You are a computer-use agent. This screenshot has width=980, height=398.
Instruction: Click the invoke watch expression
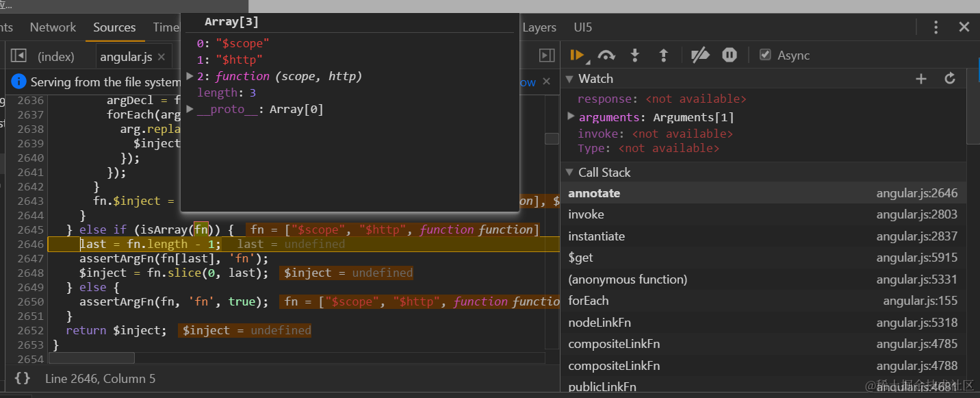[x=655, y=134]
